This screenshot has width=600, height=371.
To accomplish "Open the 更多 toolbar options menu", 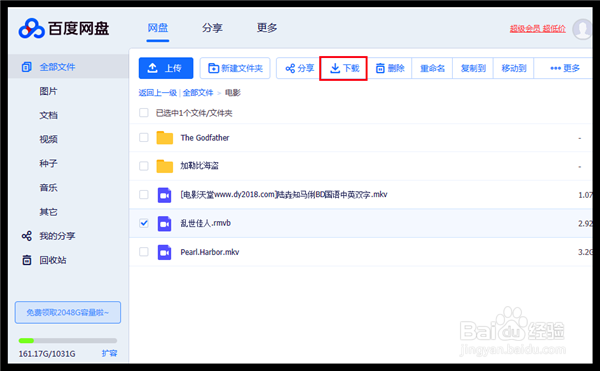I will [564, 68].
